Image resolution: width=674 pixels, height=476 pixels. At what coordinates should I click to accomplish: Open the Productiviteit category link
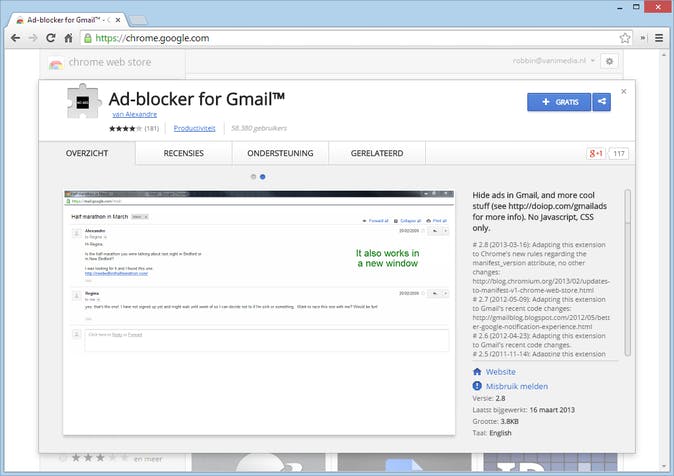point(194,128)
